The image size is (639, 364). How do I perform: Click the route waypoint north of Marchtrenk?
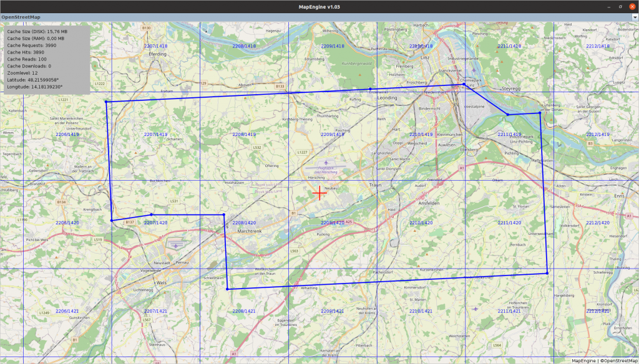[224, 215]
